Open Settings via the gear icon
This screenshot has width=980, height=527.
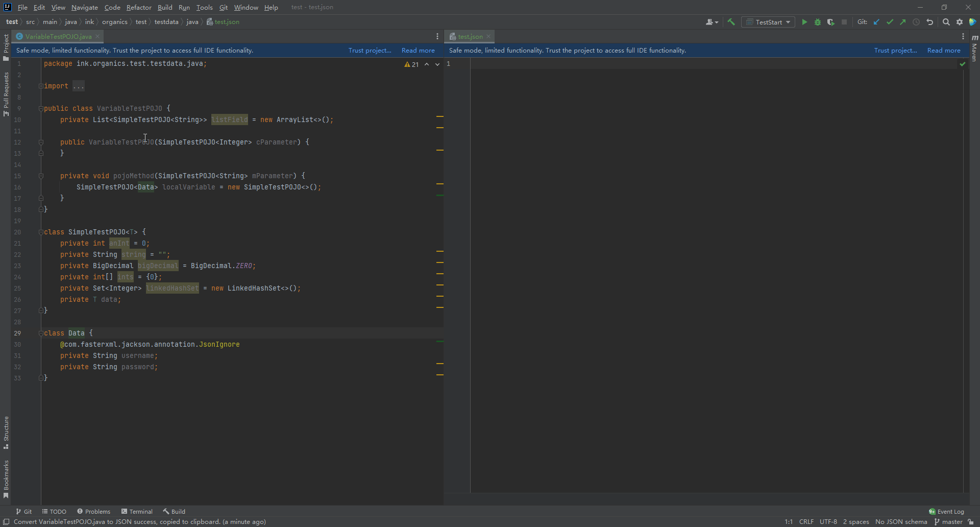[959, 22]
